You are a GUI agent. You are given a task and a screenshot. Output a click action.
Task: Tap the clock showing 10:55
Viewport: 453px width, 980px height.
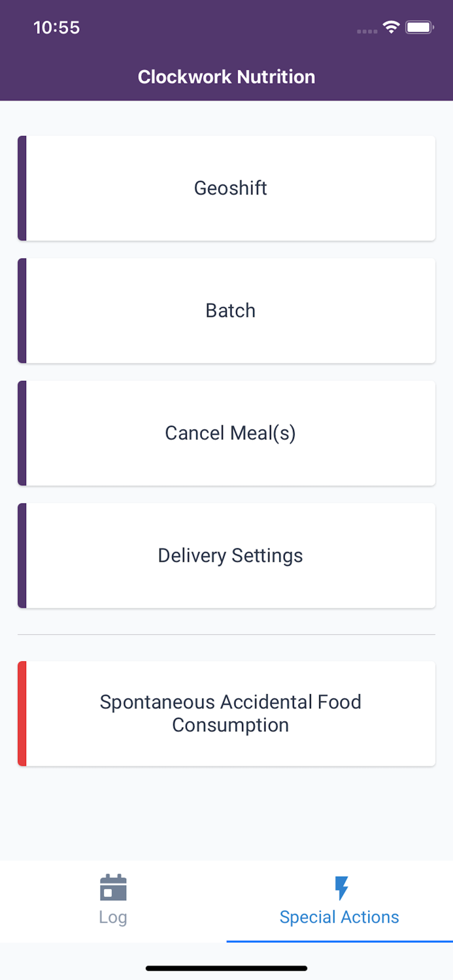(x=56, y=27)
